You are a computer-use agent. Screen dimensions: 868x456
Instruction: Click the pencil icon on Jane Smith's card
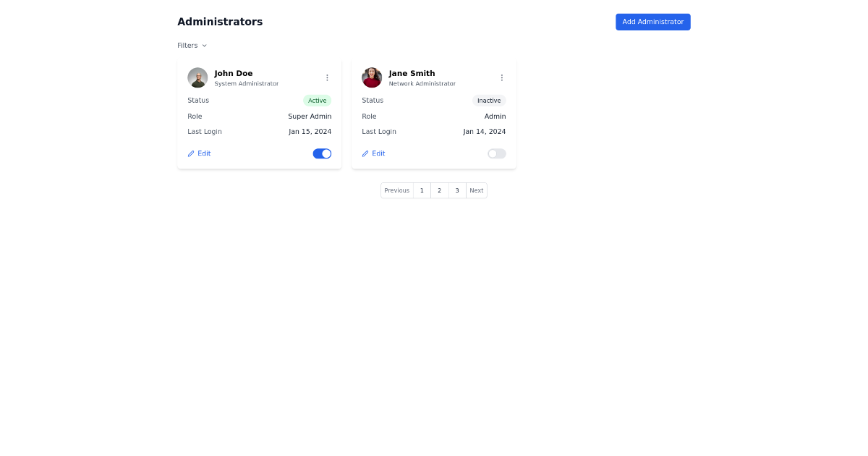point(365,153)
